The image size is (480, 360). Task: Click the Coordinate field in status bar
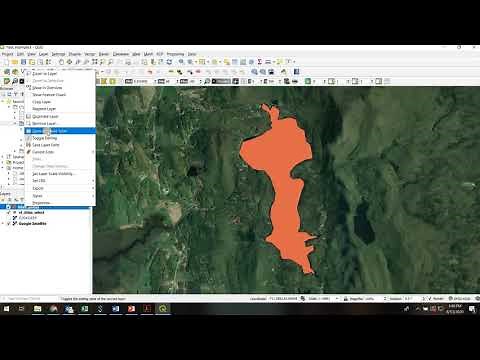click(x=283, y=298)
